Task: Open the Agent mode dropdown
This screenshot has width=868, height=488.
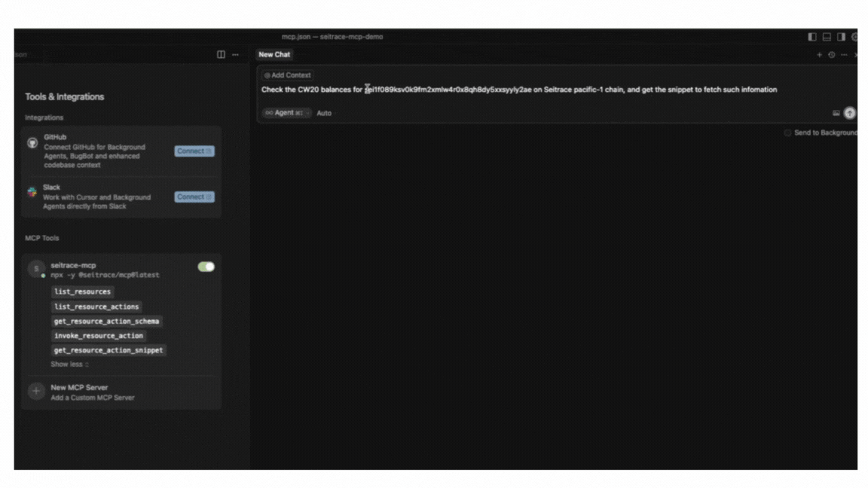Action: (286, 113)
